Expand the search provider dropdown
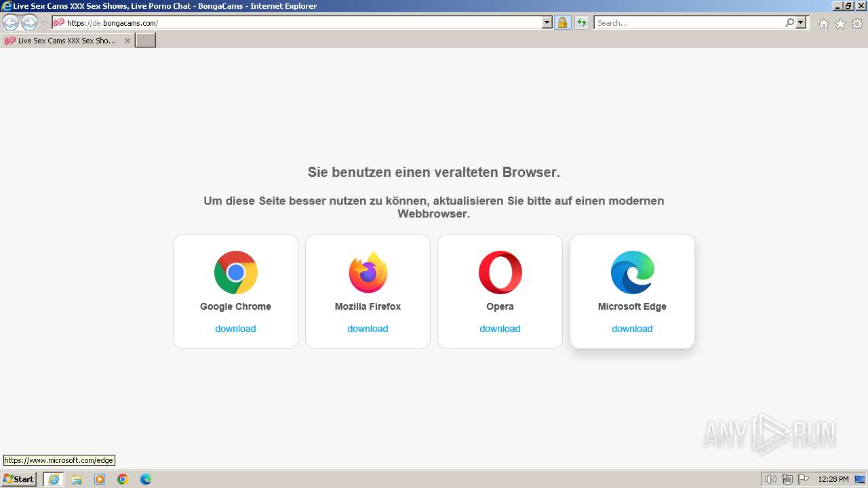The width and height of the screenshot is (868, 488). coord(801,23)
